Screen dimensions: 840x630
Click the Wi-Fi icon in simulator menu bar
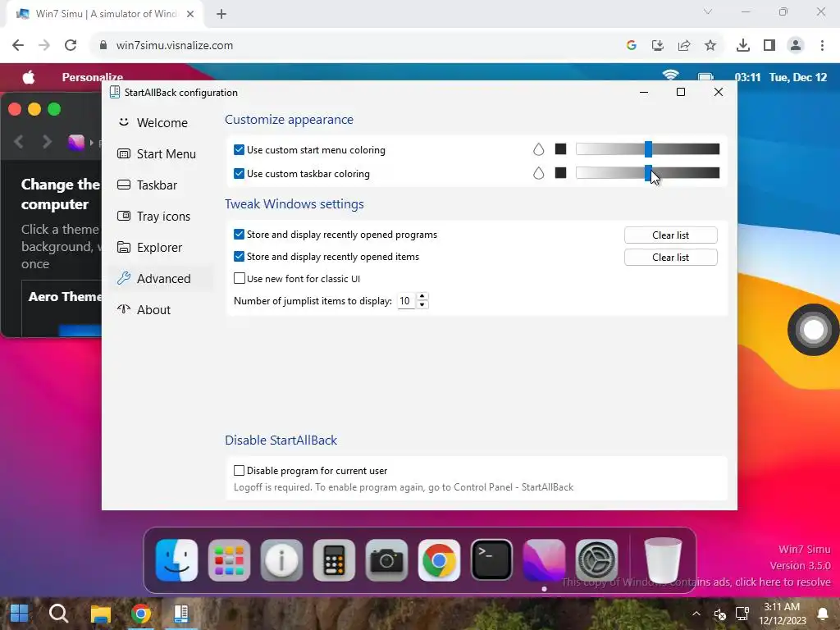[x=671, y=75]
